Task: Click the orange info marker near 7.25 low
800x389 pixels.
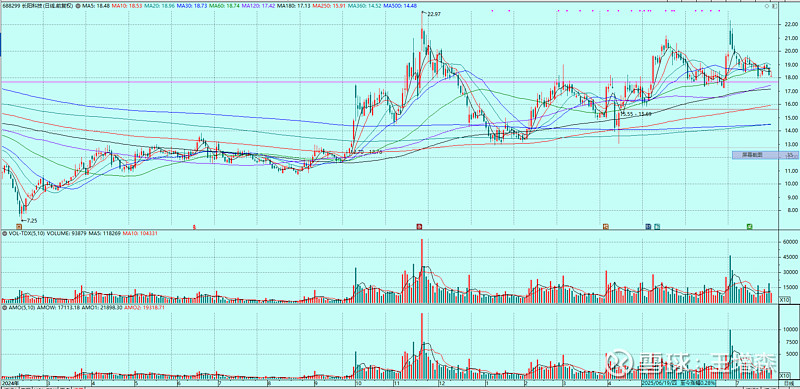Action: (19, 226)
